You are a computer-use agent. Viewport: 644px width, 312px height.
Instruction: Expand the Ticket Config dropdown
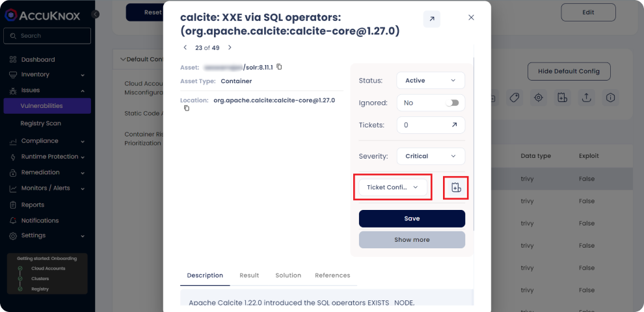[392, 187]
